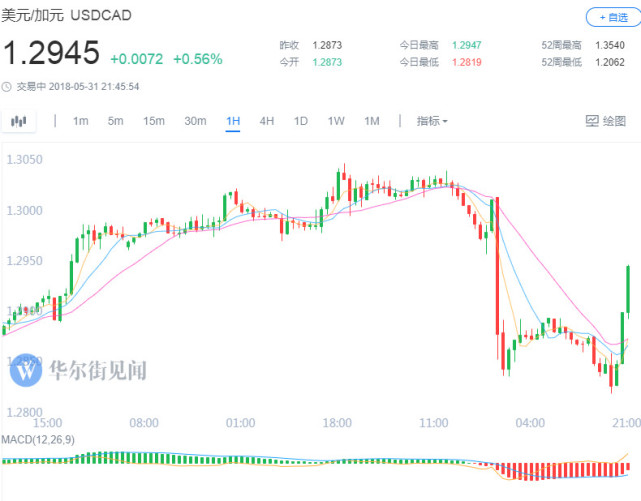The width and height of the screenshot is (641, 501).
Task: Select the 1M monthly timeframe
Action: click(x=372, y=121)
